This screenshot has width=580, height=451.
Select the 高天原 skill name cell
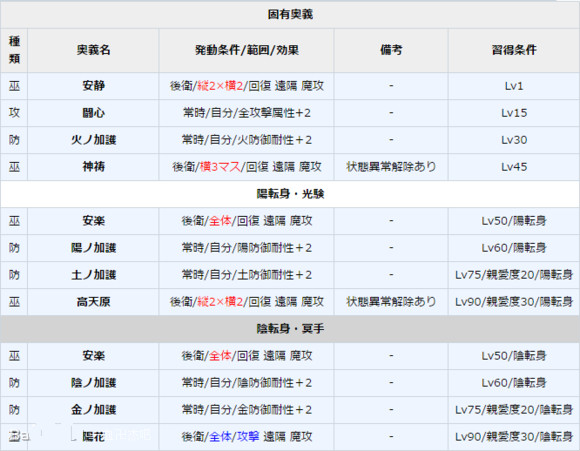tap(93, 302)
